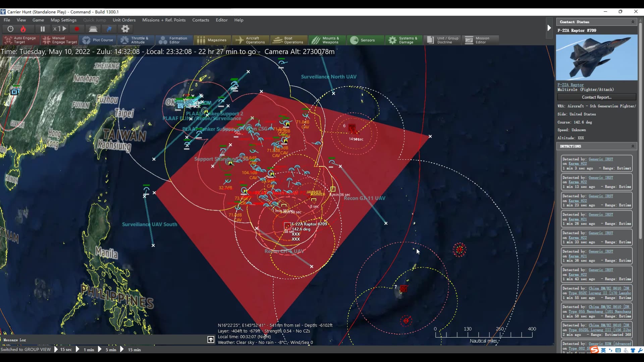
Task: Click the Contact Report button
Action: (596, 97)
